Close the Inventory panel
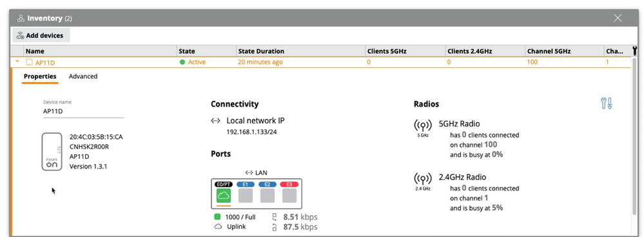 [618, 17]
